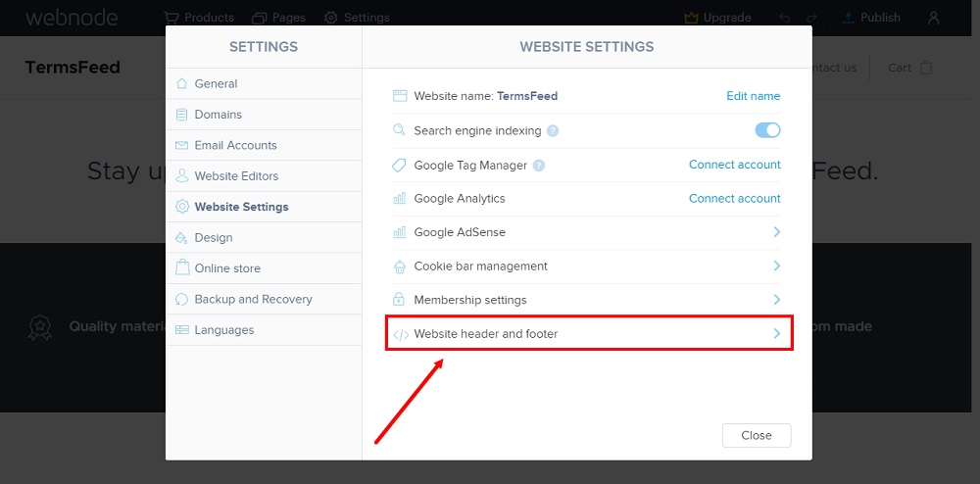This screenshot has width=980, height=484.
Task: Click the Website name browser window icon
Action: click(x=400, y=96)
